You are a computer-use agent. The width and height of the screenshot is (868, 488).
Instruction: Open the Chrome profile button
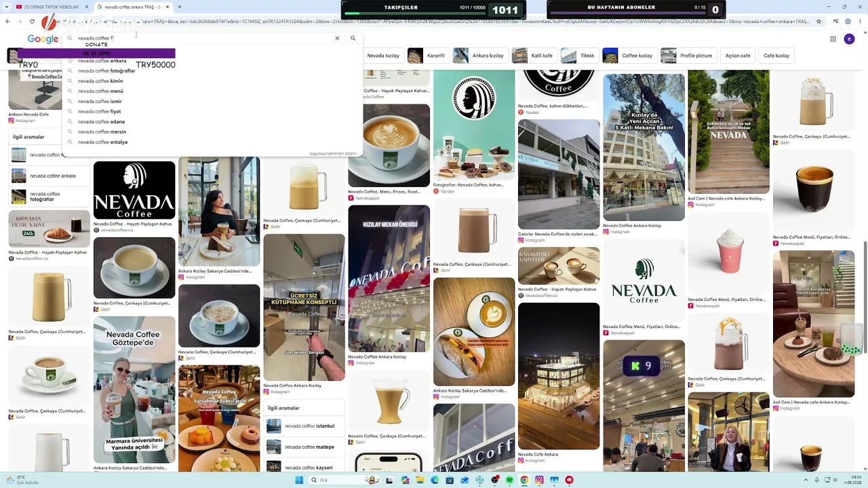pyautogui.click(x=848, y=21)
